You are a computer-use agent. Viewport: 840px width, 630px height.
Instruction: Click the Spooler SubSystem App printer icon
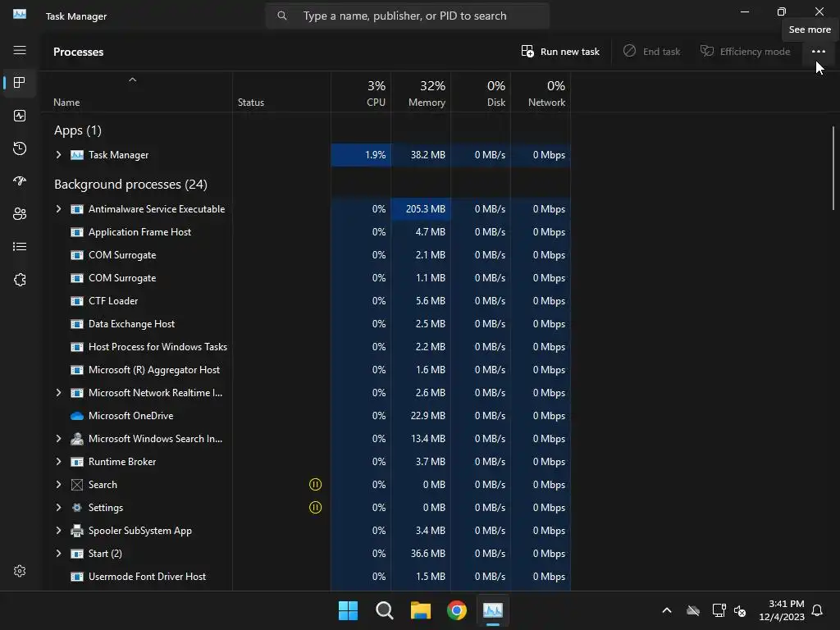tap(77, 531)
